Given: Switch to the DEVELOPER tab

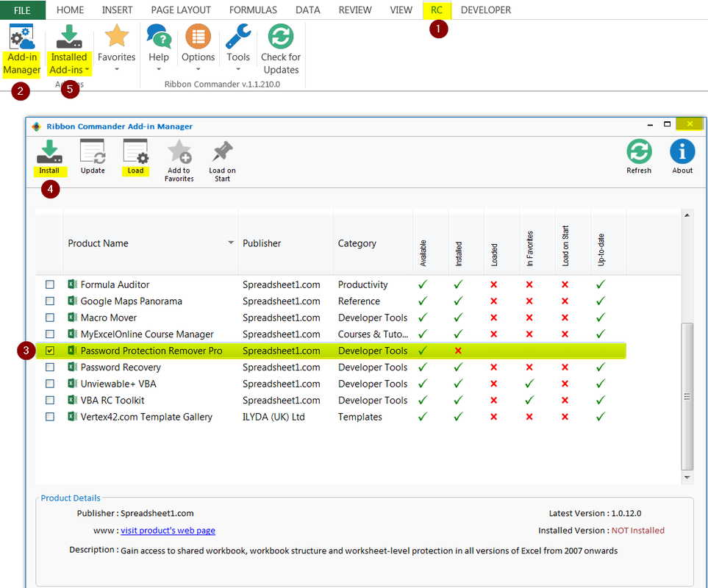Looking at the screenshot, I should click(486, 10).
